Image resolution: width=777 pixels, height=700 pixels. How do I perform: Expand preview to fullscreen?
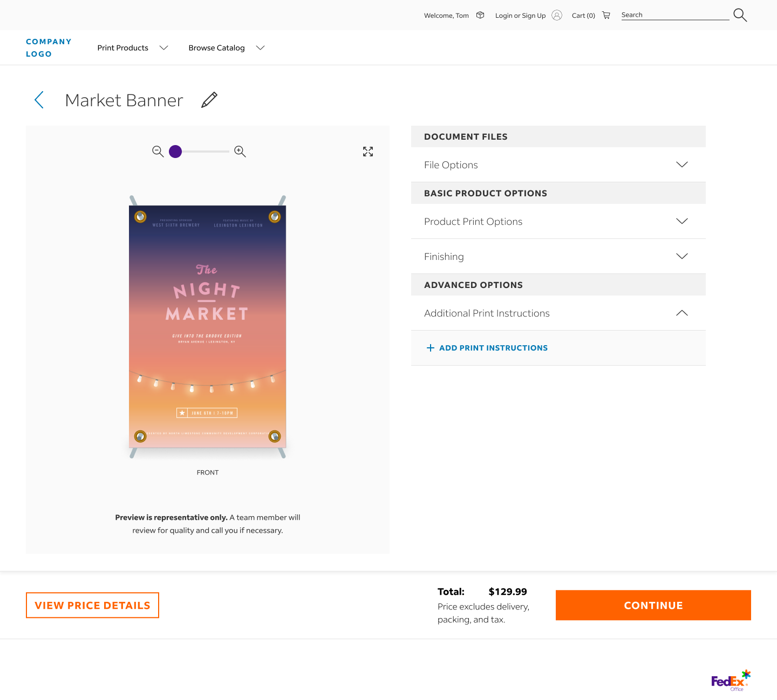click(x=368, y=152)
